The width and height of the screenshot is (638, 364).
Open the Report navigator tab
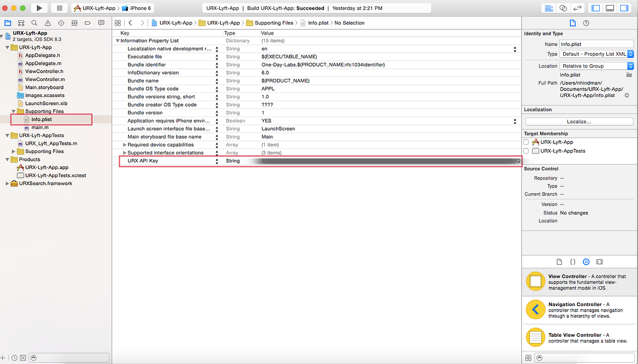101,23
